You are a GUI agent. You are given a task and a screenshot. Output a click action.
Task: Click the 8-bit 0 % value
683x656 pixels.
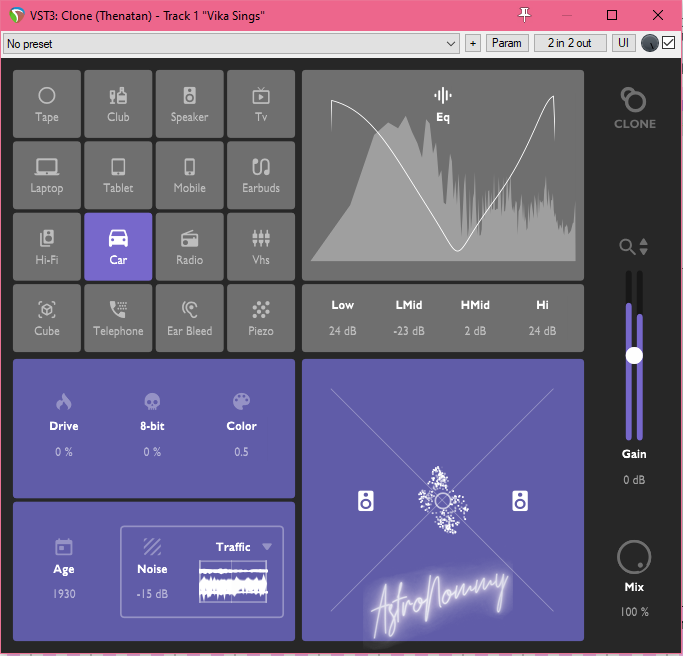152,452
